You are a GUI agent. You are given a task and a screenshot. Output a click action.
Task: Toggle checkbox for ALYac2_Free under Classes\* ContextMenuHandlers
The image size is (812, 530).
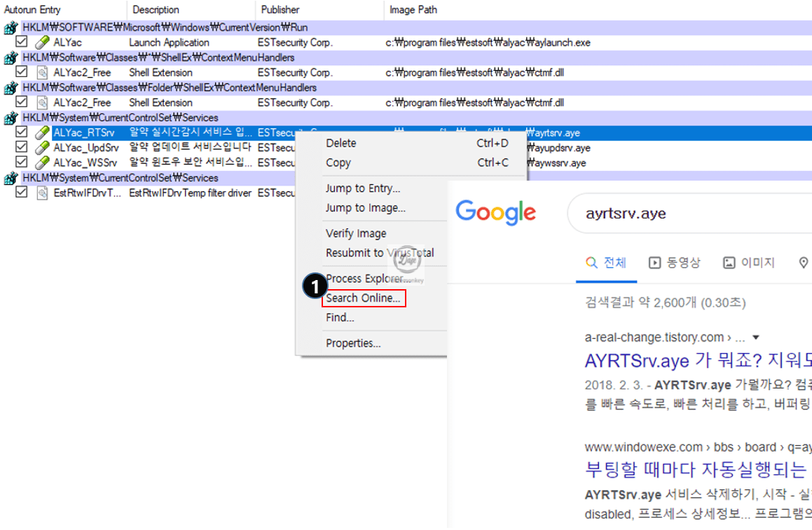click(21, 71)
